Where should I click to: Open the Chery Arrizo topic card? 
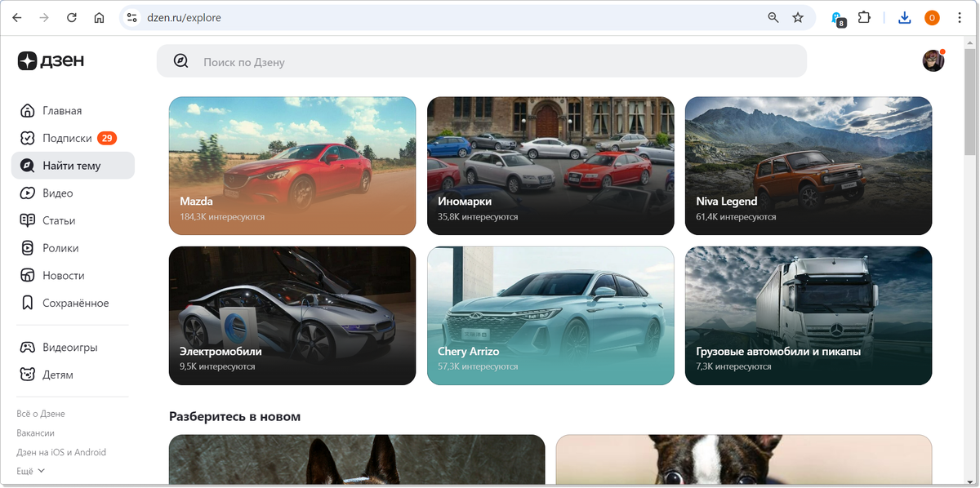coord(550,316)
